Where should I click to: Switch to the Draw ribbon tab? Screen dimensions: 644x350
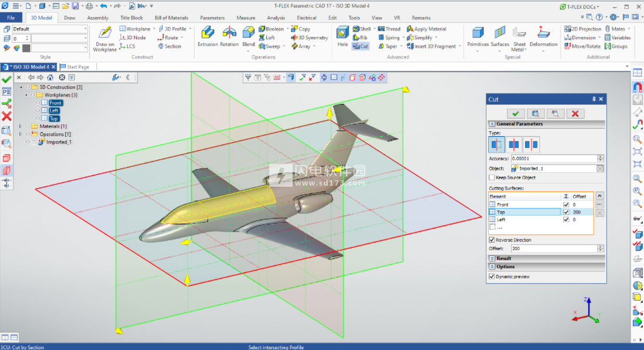click(x=69, y=18)
